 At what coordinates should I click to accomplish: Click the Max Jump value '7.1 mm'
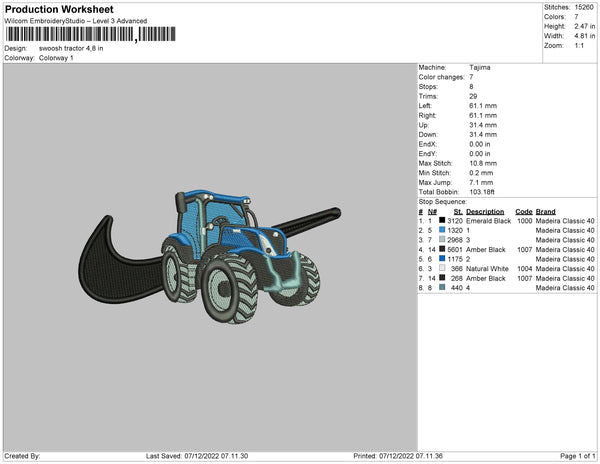[481, 182]
